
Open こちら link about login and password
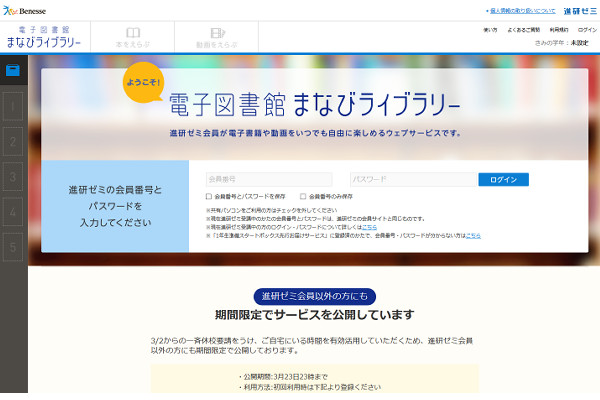pyautogui.click(x=369, y=227)
